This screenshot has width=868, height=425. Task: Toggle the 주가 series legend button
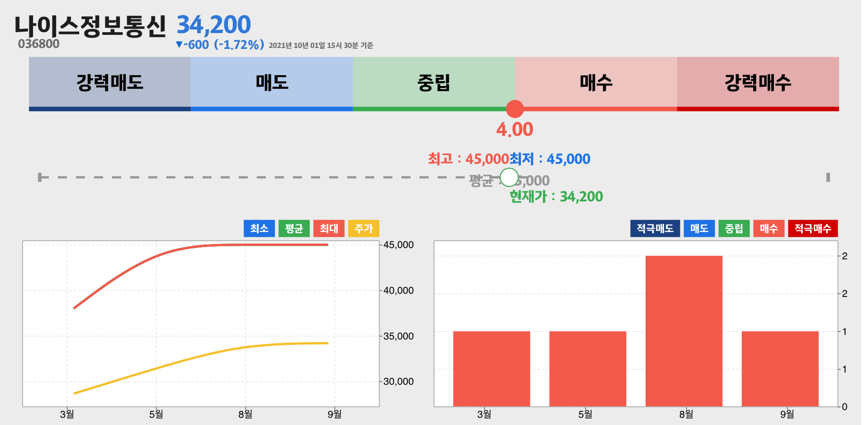coord(363,229)
